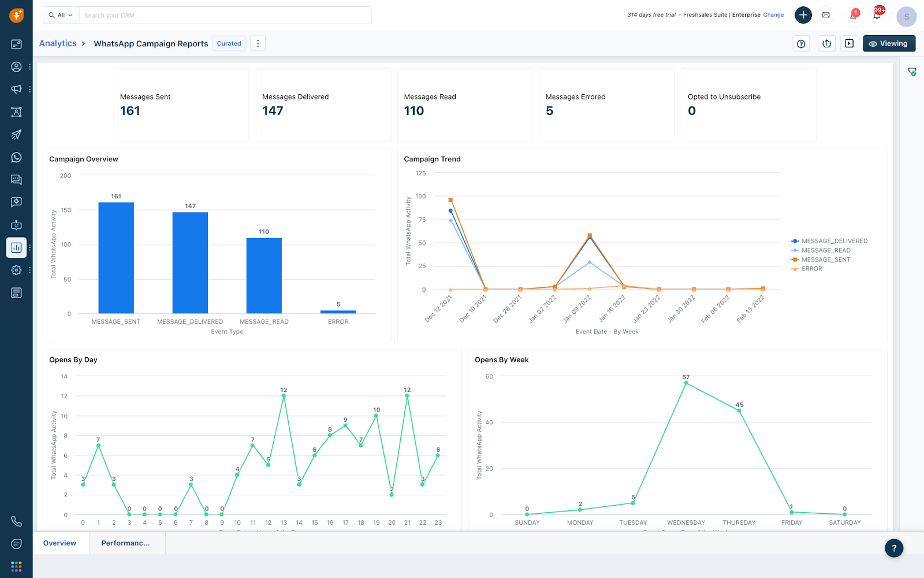Screen dimensions: 924x578
Task: Open the user profile avatar S
Action: [907, 17]
